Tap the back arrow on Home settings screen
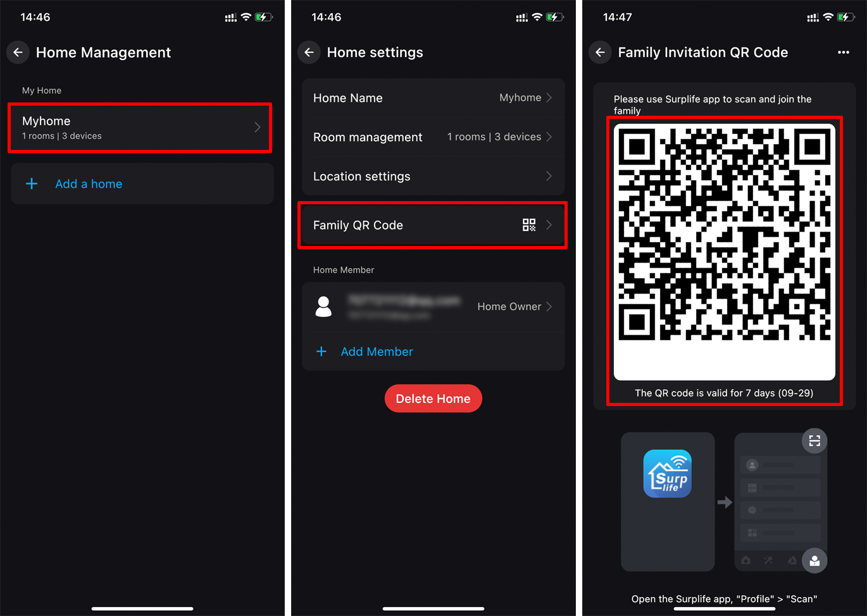867x616 pixels. click(309, 52)
